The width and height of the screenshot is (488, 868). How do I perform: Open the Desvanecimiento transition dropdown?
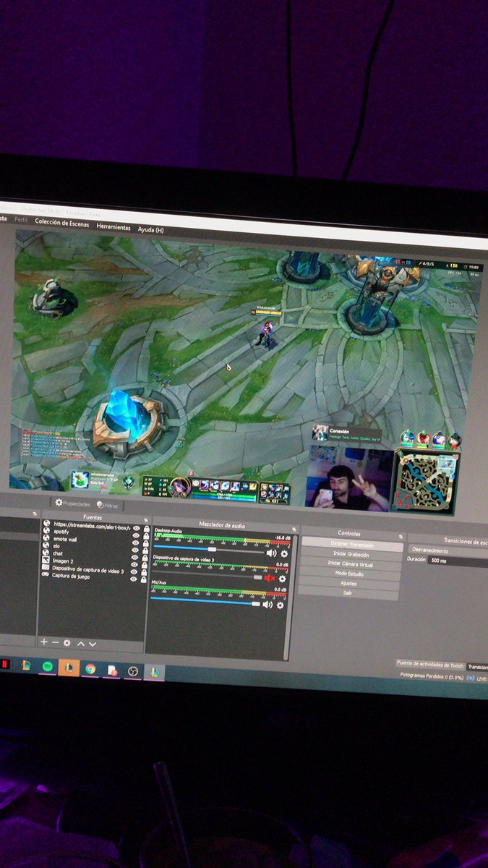click(448, 550)
